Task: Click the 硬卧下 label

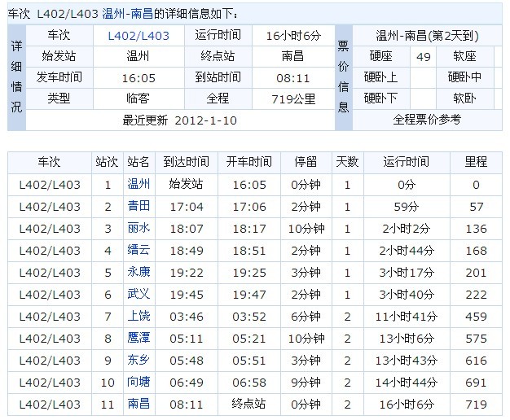Action: pos(380,98)
